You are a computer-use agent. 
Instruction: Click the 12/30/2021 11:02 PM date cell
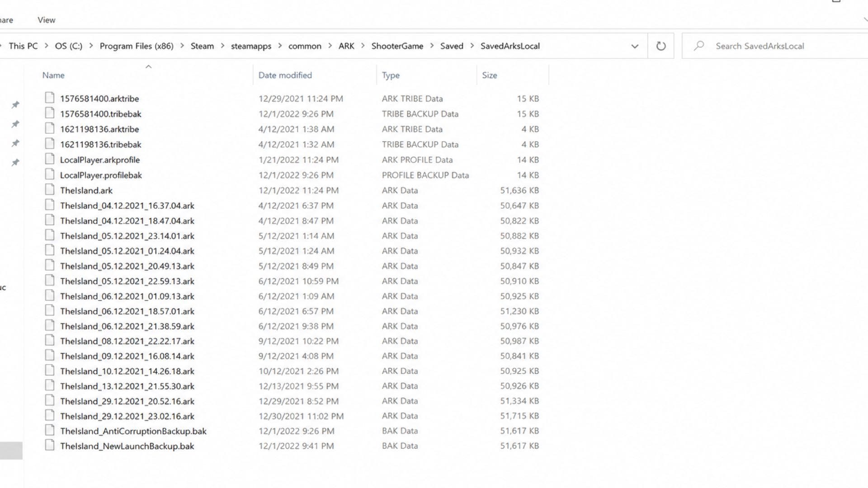click(301, 416)
